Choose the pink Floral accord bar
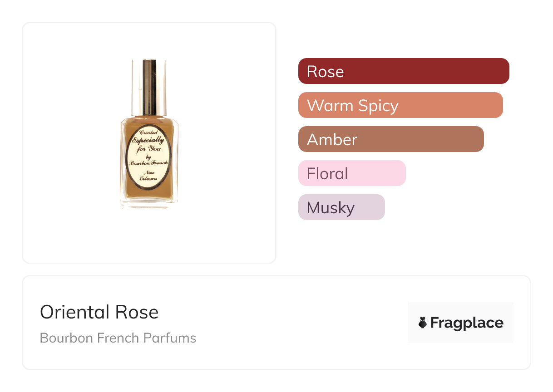The image size is (553, 392). click(351, 173)
